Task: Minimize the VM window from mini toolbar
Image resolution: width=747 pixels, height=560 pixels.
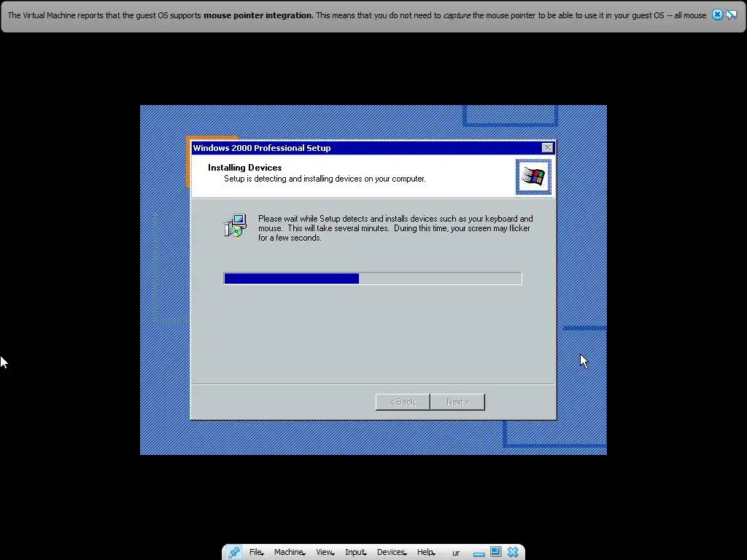Action: point(479,553)
